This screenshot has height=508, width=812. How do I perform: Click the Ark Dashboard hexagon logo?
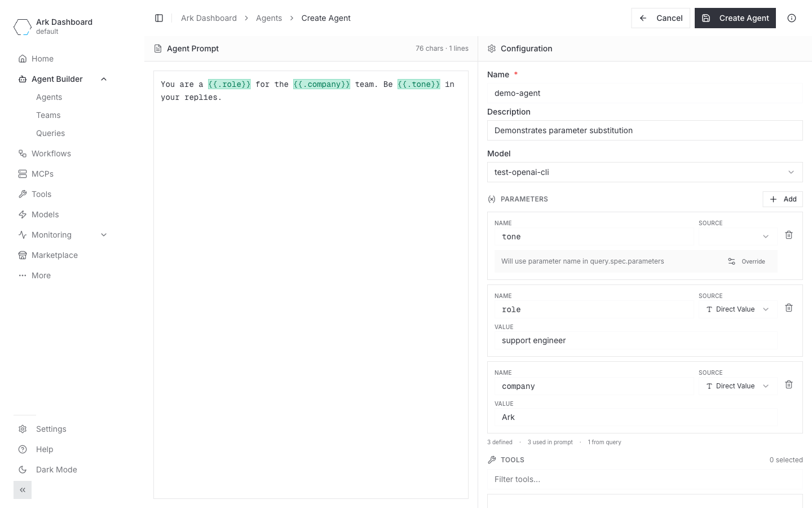[23, 27]
